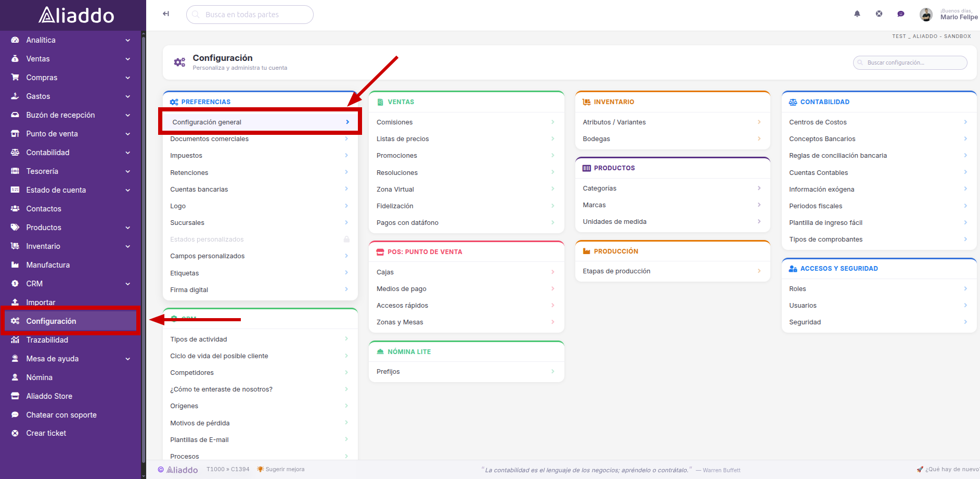The image size is (980, 479).
Task: Collapse the sidebar with the top arrow icon
Action: pyautogui.click(x=166, y=14)
